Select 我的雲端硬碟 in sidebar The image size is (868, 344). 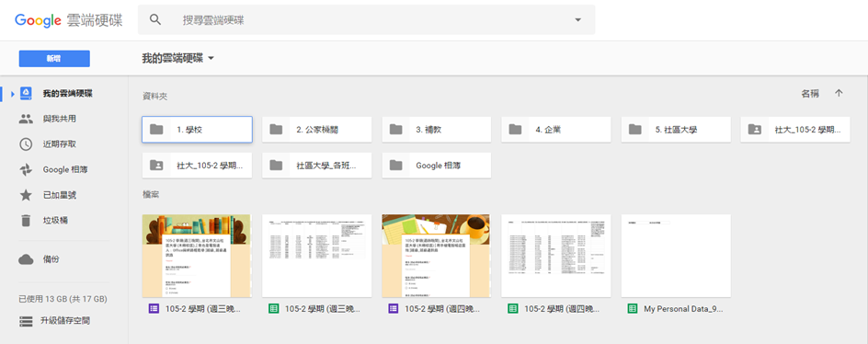pyautogui.click(x=67, y=93)
